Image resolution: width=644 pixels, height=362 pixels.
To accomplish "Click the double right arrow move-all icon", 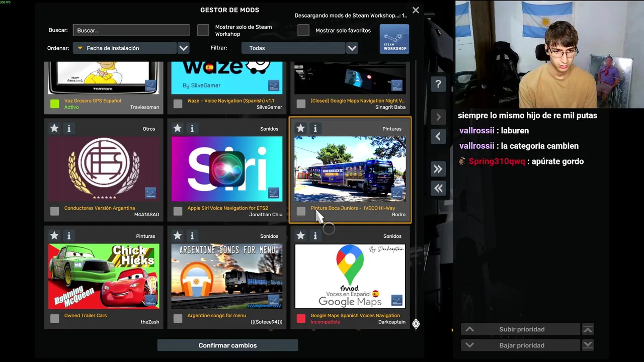I will [x=438, y=169].
